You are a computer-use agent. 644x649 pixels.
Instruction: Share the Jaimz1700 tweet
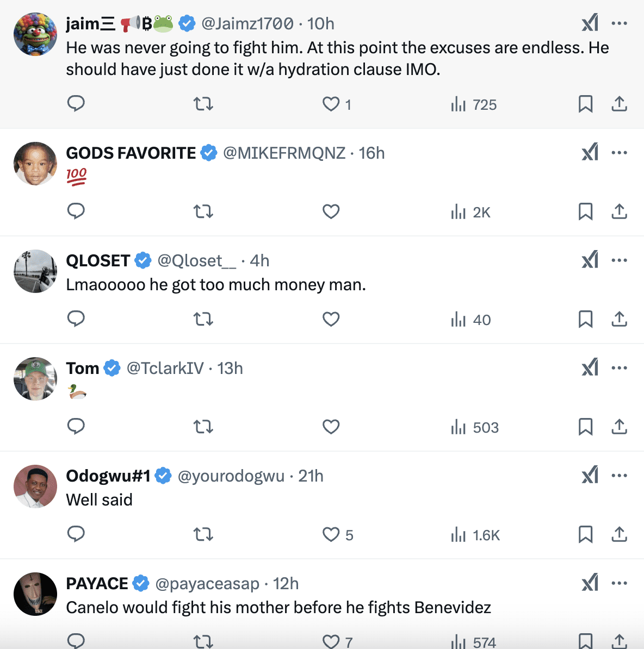619,103
